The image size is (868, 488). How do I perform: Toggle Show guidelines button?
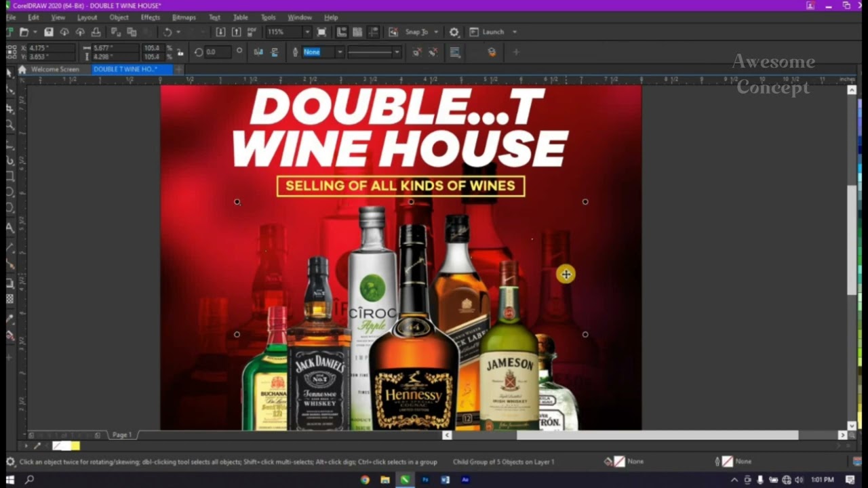coord(374,32)
